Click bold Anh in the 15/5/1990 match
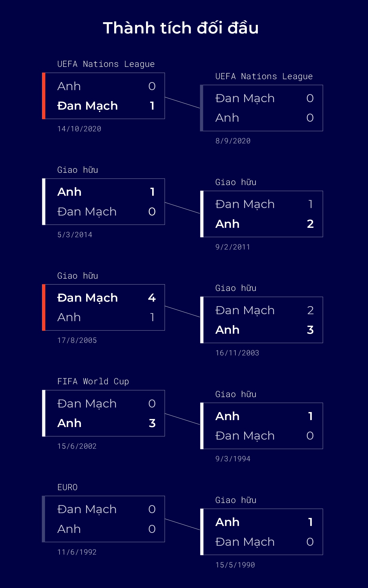This screenshot has width=368, height=588. pos(227,522)
